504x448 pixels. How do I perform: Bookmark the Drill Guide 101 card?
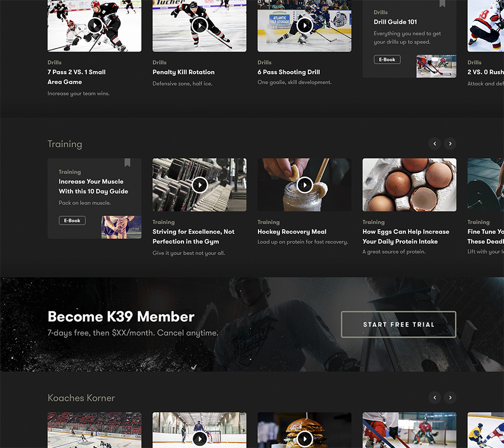pyautogui.click(x=443, y=4)
